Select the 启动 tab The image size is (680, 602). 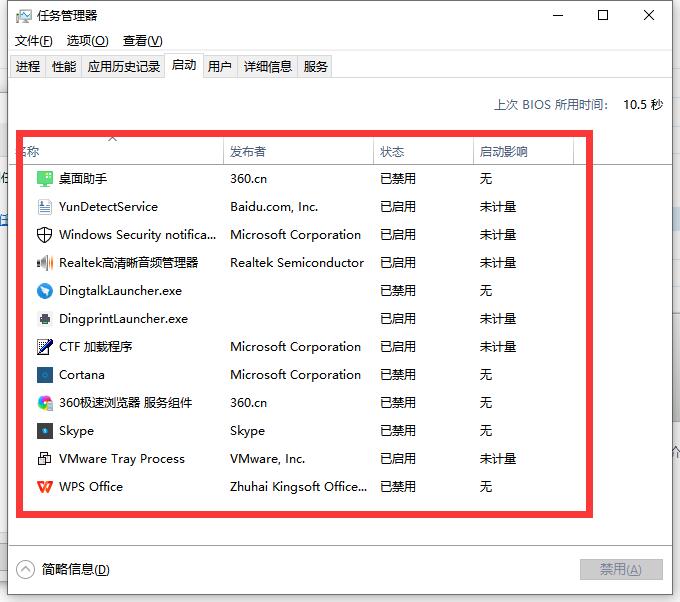(184, 65)
